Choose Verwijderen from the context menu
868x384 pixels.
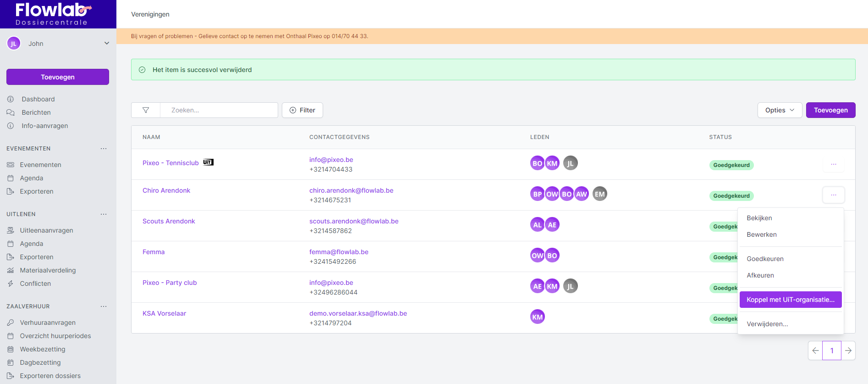pos(767,324)
